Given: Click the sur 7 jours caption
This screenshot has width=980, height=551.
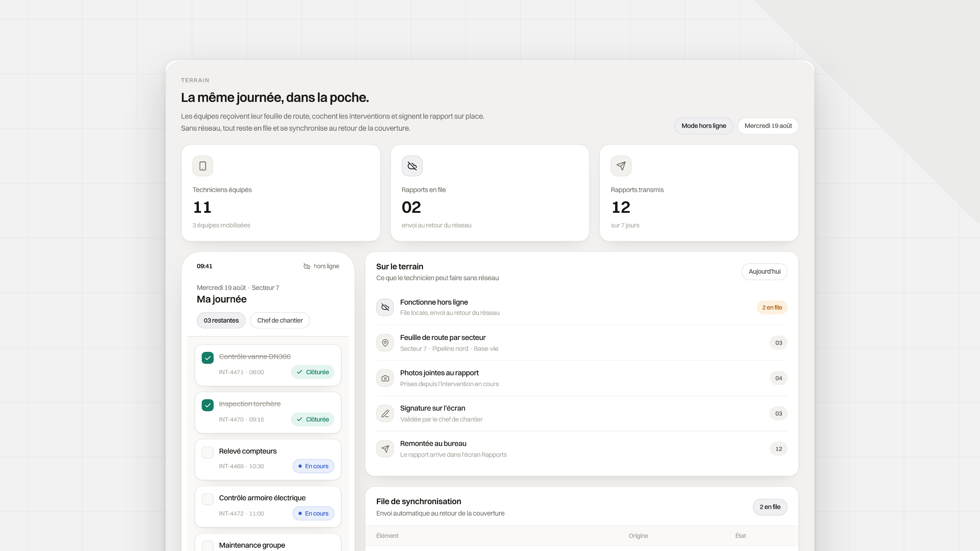Looking at the screenshot, I should (x=625, y=225).
